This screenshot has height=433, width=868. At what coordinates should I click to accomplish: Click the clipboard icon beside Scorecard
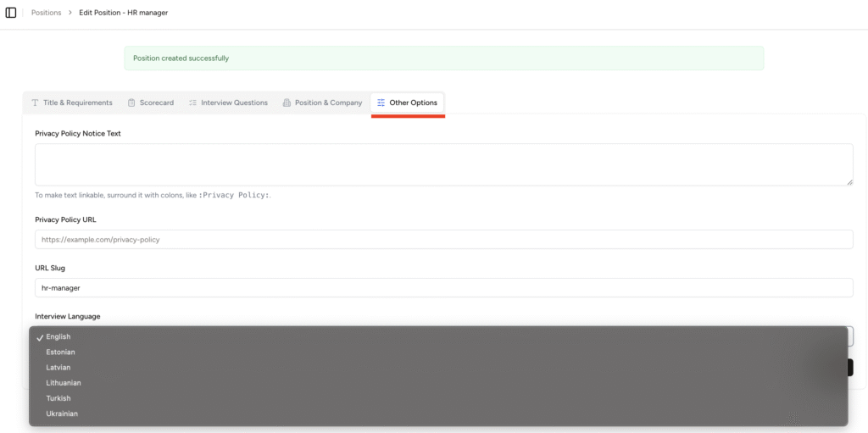131,103
